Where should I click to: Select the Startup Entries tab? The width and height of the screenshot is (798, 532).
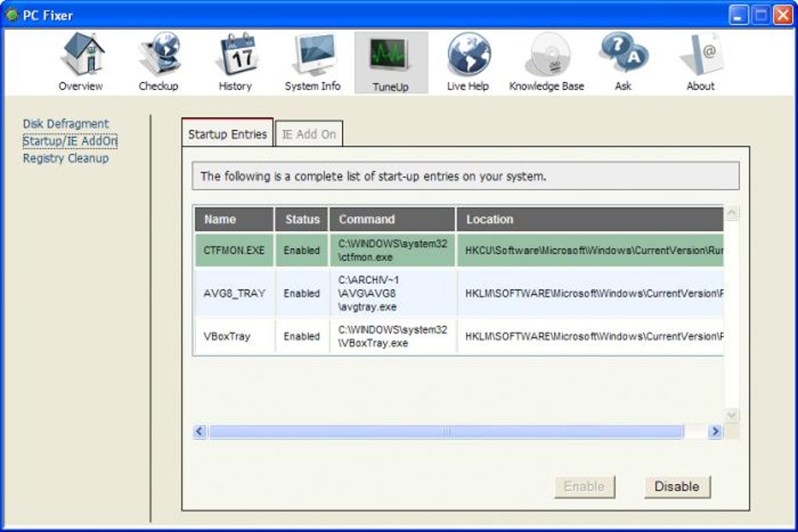click(228, 134)
